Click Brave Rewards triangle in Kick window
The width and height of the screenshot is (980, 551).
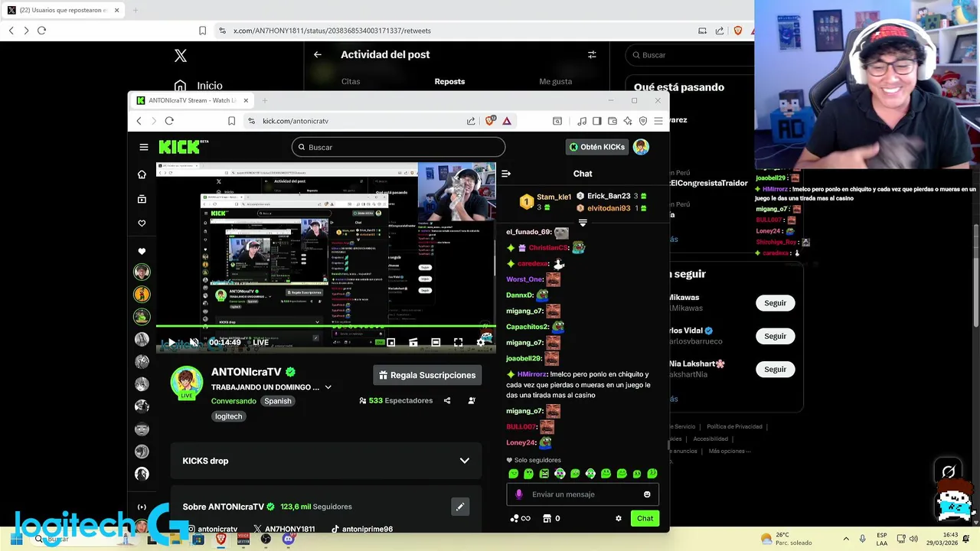pos(507,121)
